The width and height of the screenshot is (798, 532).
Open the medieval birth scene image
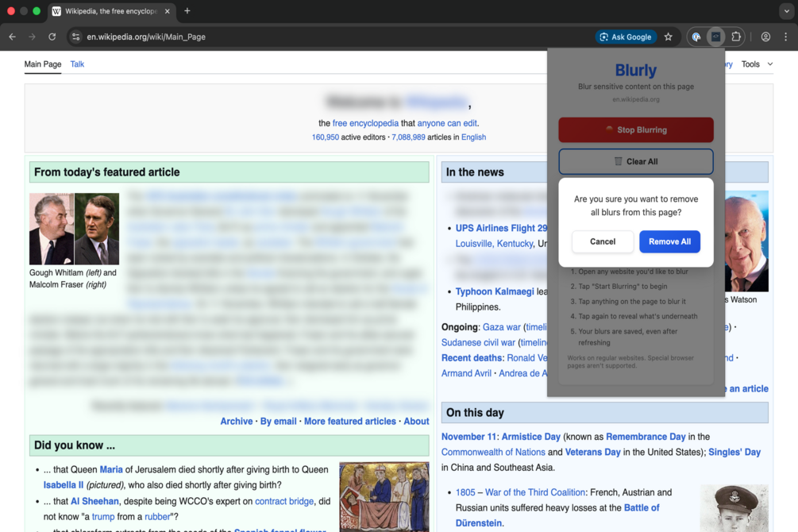[x=384, y=497]
